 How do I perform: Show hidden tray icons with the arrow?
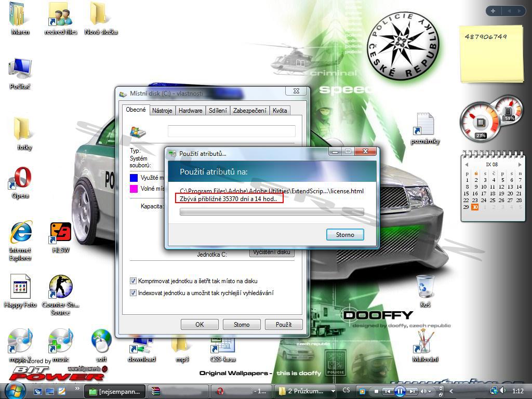tap(451, 391)
